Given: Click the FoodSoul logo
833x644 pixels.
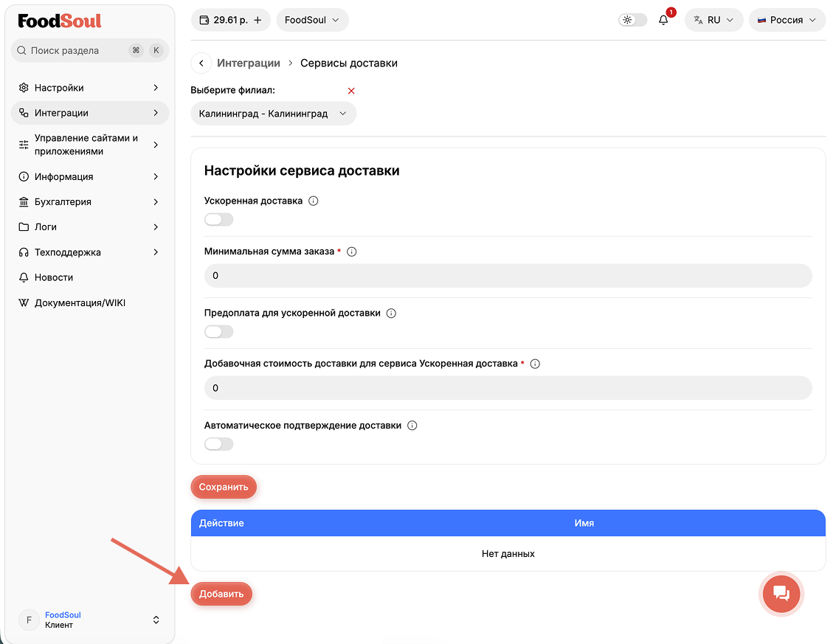Looking at the screenshot, I should coord(60,21).
